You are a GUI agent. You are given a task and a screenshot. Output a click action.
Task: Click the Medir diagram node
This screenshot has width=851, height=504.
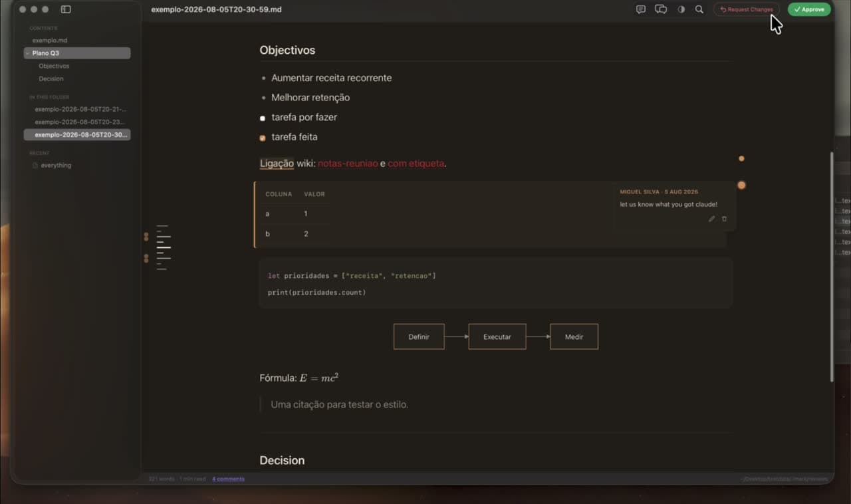pyautogui.click(x=574, y=336)
